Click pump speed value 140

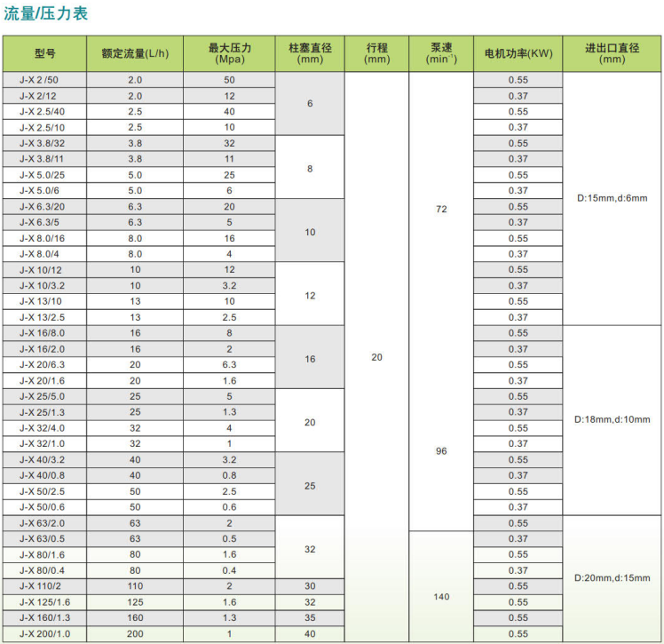click(x=441, y=597)
